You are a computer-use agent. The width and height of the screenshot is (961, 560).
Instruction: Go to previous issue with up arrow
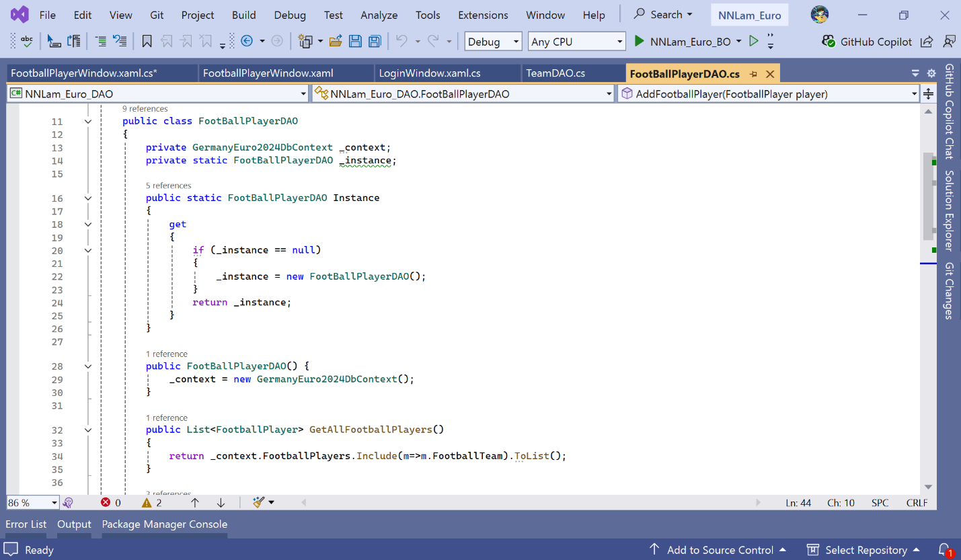coord(195,502)
